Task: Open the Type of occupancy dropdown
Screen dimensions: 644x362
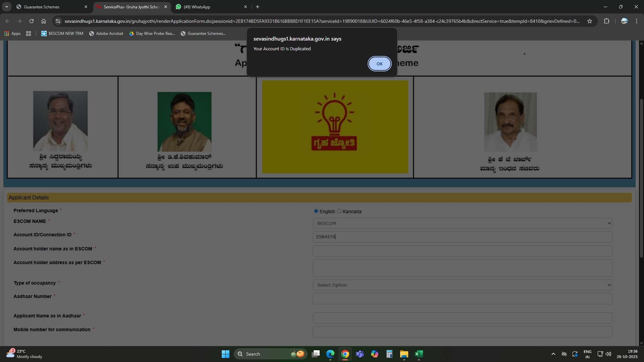Action: [462, 285]
